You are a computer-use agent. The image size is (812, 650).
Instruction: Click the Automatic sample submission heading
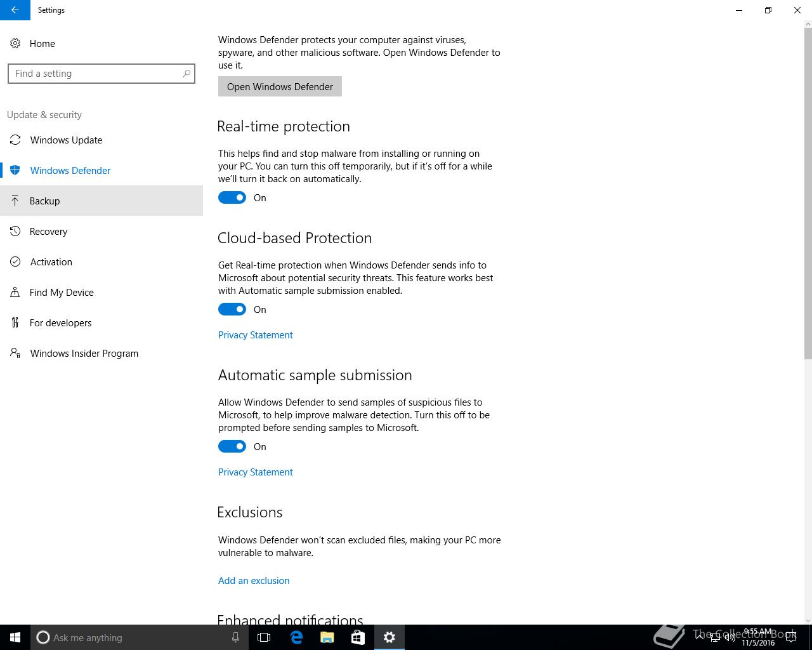tap(315, 375)
